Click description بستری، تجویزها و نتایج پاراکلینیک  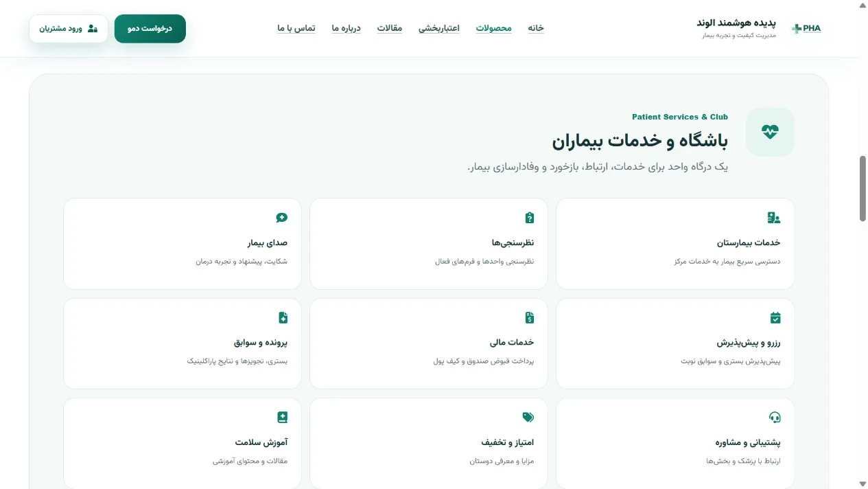pyautogui.click(x=237, y=361)
